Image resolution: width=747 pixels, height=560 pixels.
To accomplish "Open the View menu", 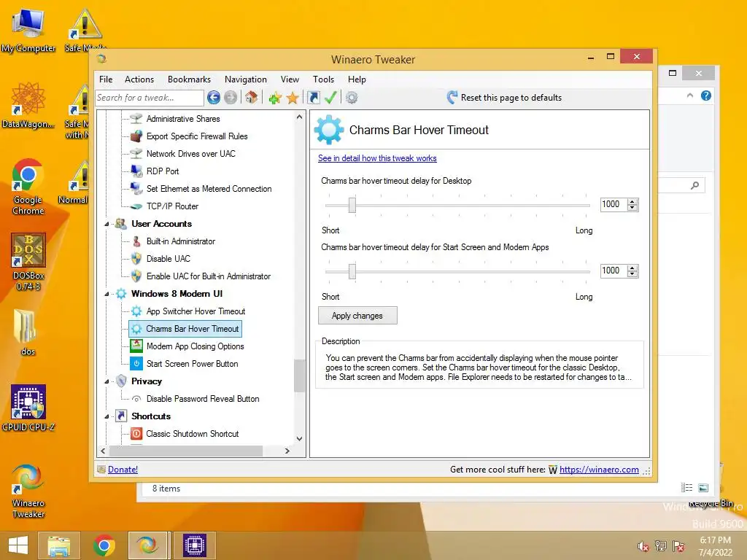I will point(290,79).
